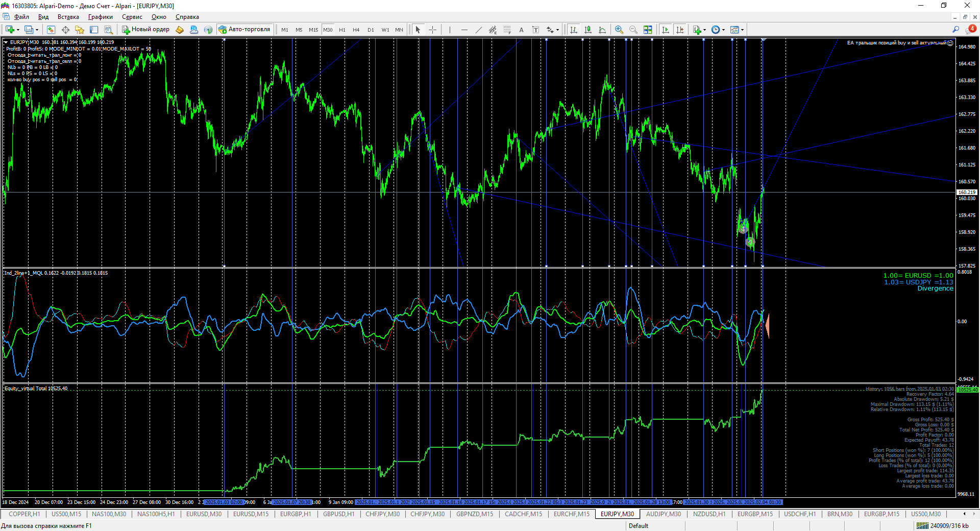Toggle chart shift from right edge
This screenshot has height=531, width=980.
(x=680, y=30)
